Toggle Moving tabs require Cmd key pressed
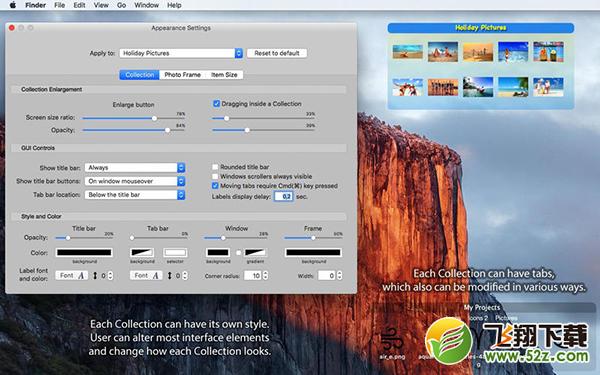 215,186
